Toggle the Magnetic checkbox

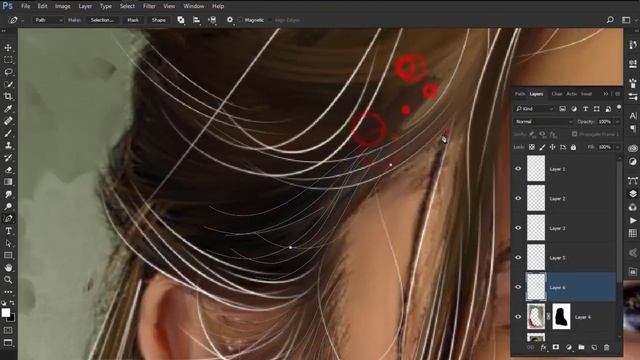click(240, 20)
